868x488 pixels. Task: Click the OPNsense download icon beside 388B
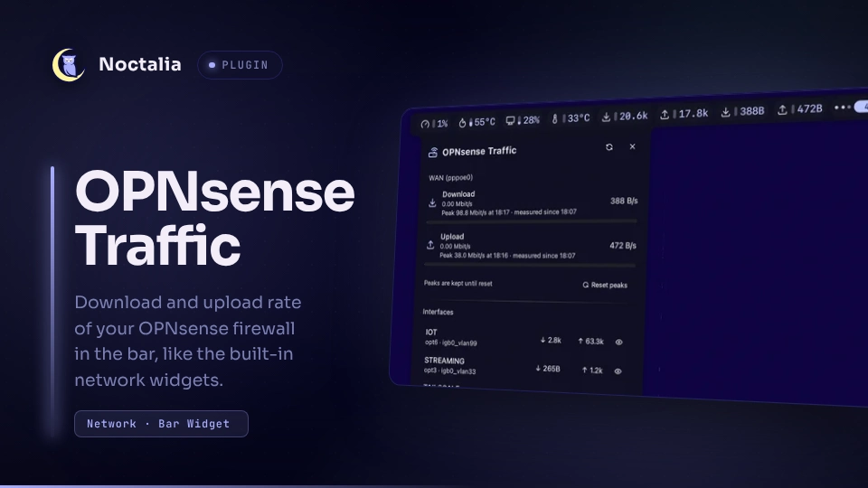(x=725, y=112)
